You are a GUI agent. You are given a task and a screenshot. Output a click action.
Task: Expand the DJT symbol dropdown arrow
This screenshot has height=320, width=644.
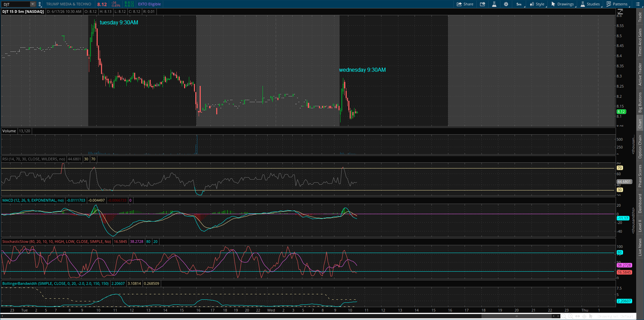click(33, 4)
